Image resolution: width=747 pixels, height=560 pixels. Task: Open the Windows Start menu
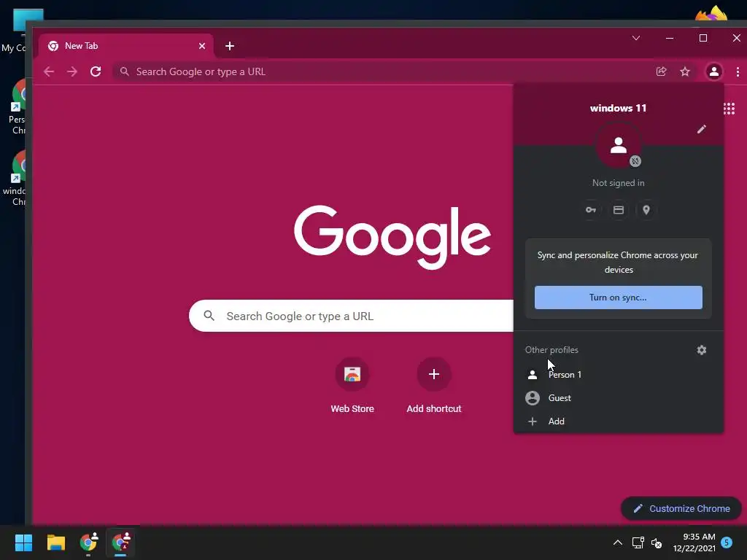click(x=23, y=542)
